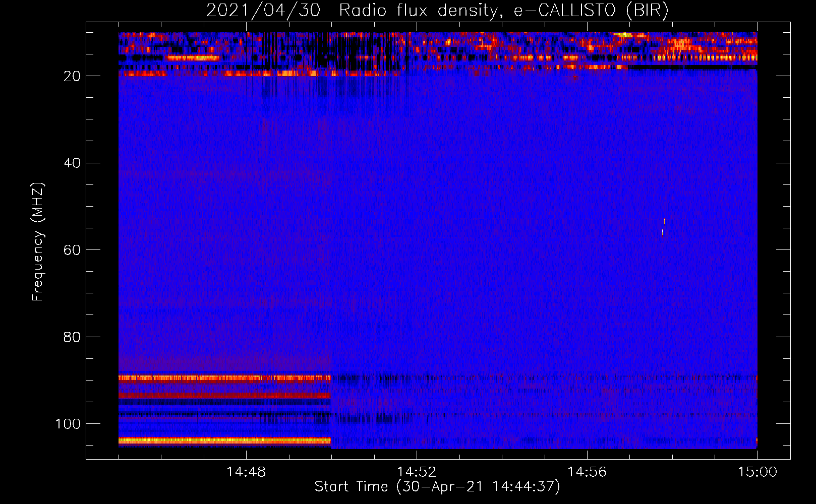The height and width of the screenshot is (504, 816).
Task: Click the 14:48 time tick label
Action: click(x=246, y=472)
